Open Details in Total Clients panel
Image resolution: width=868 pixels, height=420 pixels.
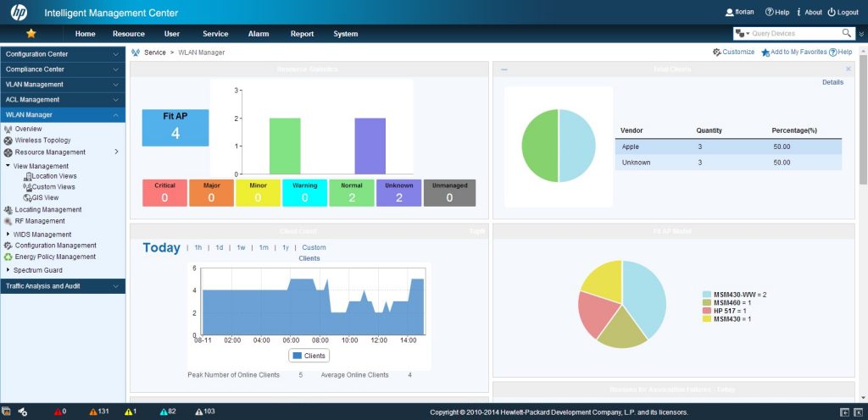point(832,82)
